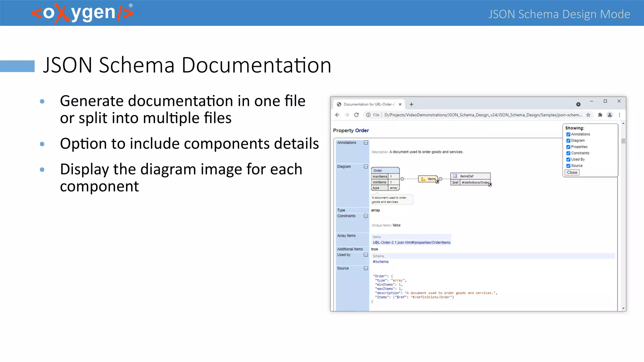
Task: Collapse the Source section
Action: [x=366, y=268]
